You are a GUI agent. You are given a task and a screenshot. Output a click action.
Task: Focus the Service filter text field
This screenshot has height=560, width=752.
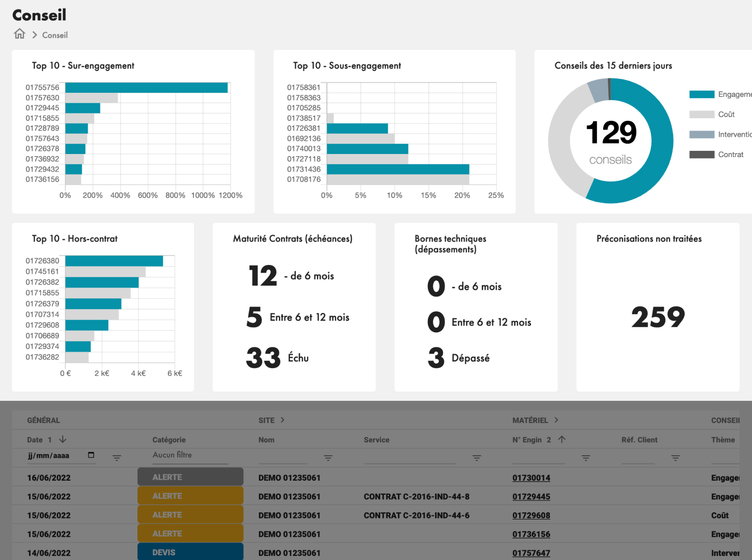point(410,457)
